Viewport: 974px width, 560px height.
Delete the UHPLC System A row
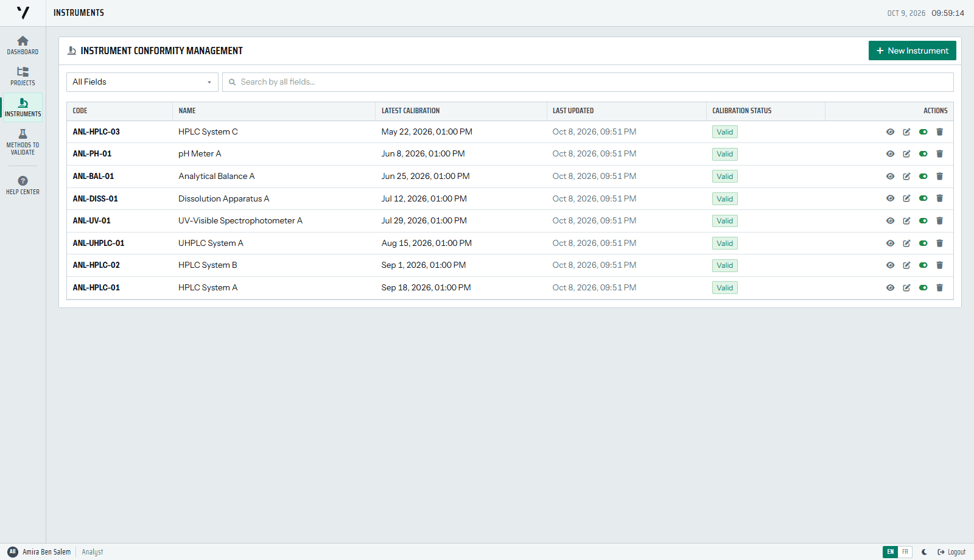(x=939, y=243)
